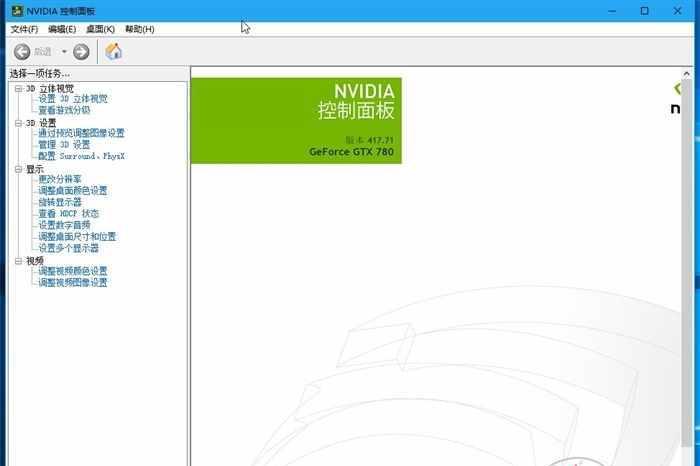Screen dimensions: 700x466
Task: Select the 视频 category label
Action: (35, 261)
